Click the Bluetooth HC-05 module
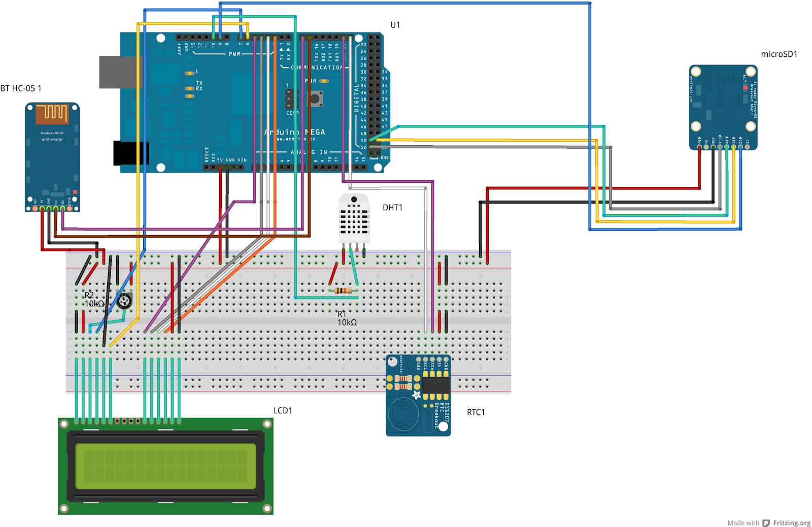812x527 pixels. point(52,157)
